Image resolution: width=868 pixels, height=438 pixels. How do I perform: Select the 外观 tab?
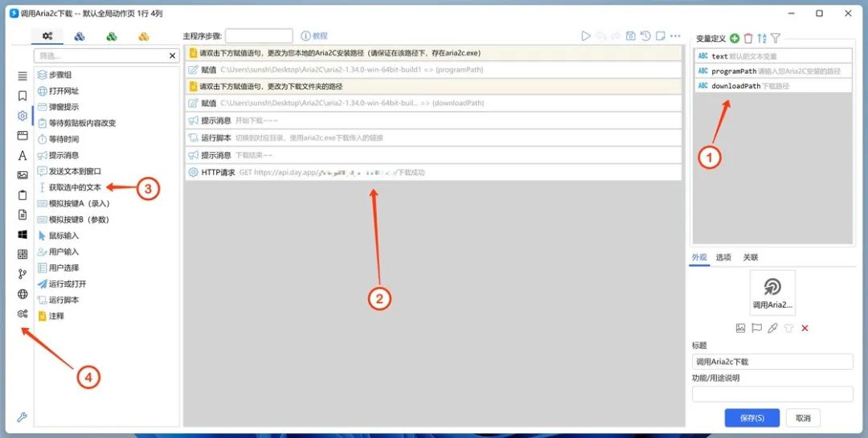point(699,257)
